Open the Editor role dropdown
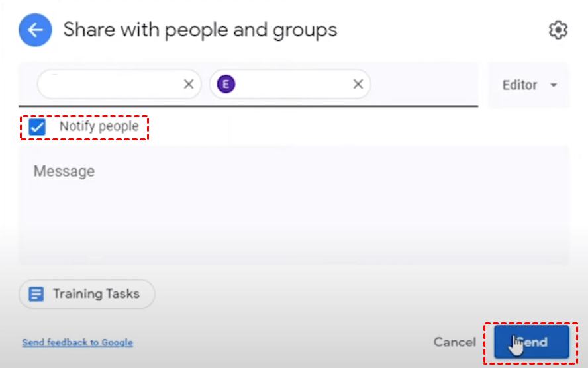588x368 pixels. [528, 85]
